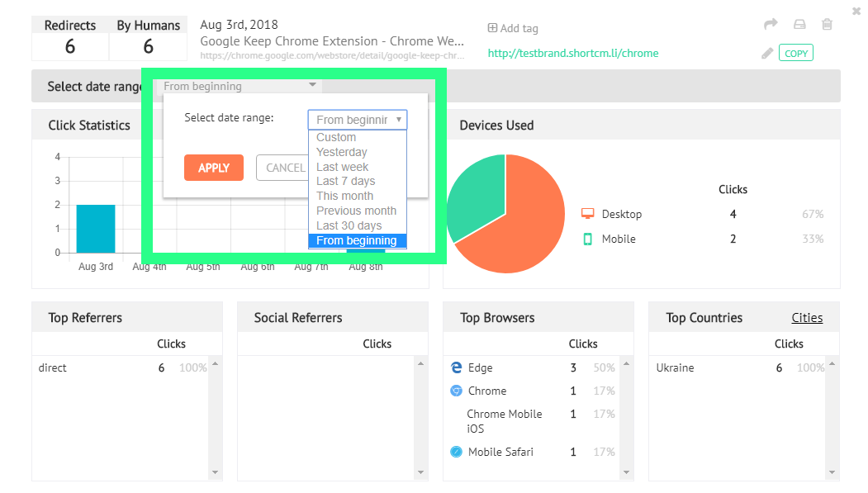
Task: Click the Mobile phone icon
Action: tap(587, 239)
